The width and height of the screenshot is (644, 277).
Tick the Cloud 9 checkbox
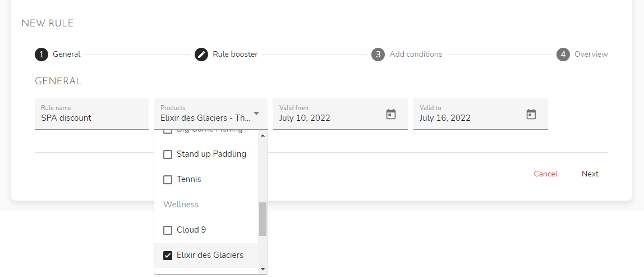point(168,230)
